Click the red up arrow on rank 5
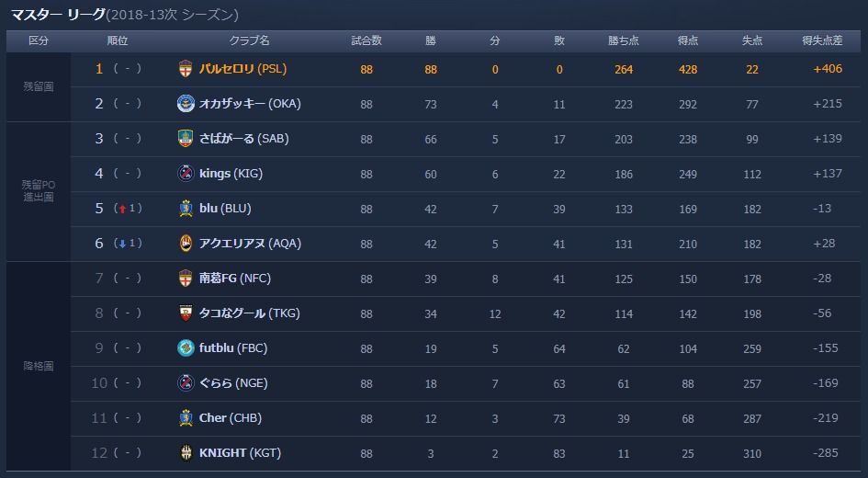Image resolution: width=868 pixels, height=478 pixels. click(x=122, y=209)
